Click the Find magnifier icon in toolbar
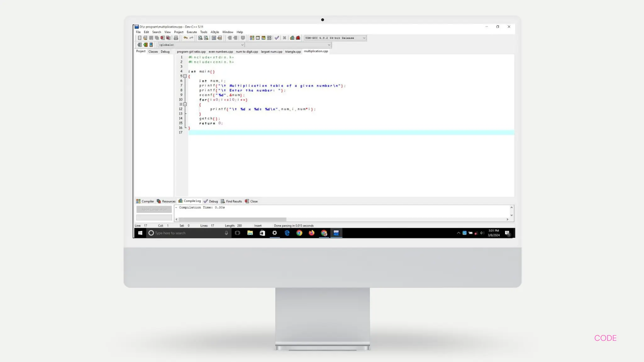The height and width of the screenshot is (362, 644). [x=200, y=38]
